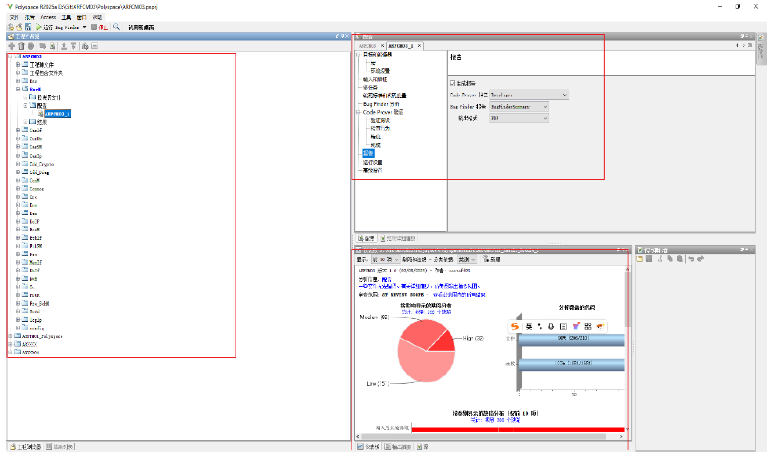The height and width of the screenshot is (452, 768).
Task: Select Bug Finder analysis in the configuration tree
Action: 380,104
